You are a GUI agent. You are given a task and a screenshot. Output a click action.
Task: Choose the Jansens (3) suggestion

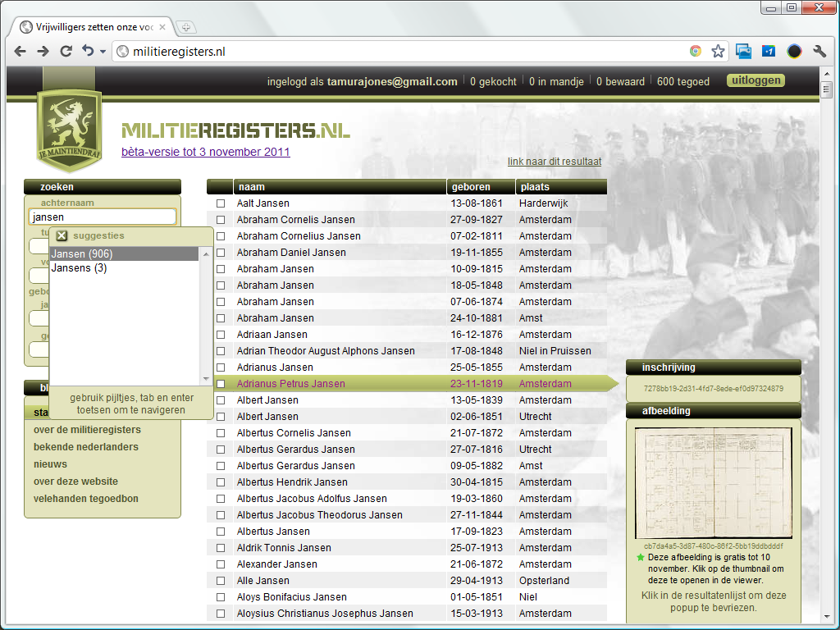tap(80, 269)
